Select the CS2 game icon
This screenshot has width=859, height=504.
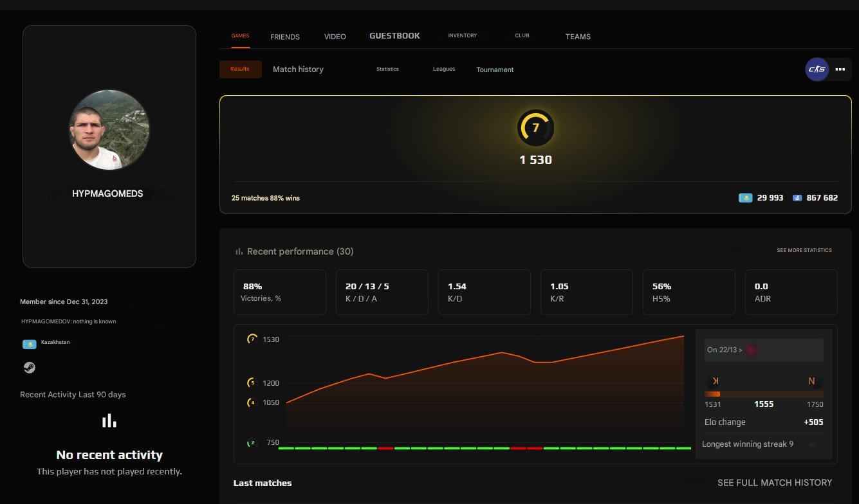point(816,69)
